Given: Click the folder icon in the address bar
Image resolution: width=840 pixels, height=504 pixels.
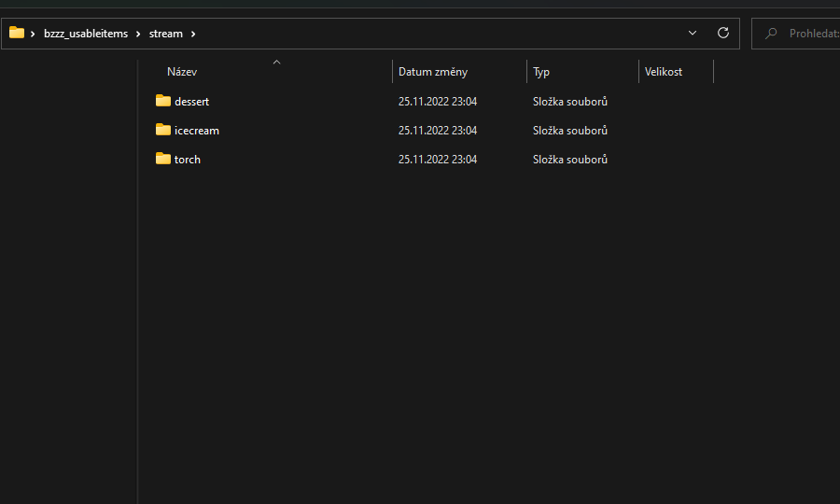Looking at the screenshot, I should click(x=17, y=33).
